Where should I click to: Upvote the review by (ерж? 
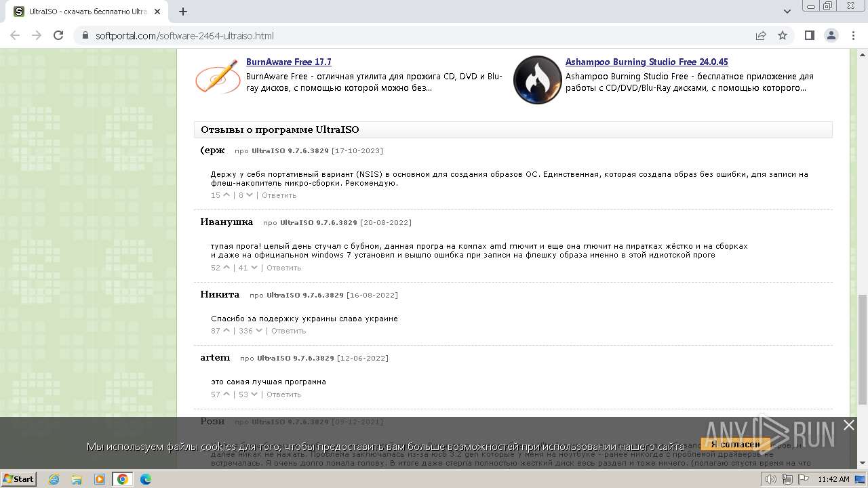point(226,195)
